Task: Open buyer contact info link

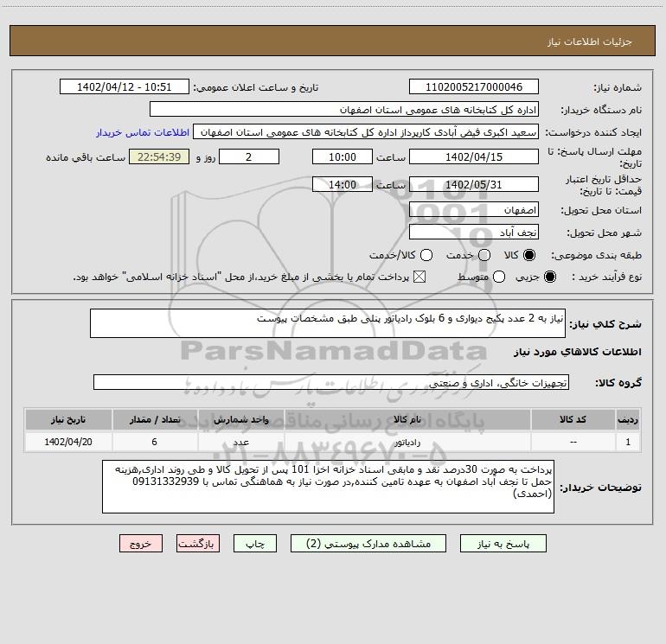Action: tap(143, 132)
